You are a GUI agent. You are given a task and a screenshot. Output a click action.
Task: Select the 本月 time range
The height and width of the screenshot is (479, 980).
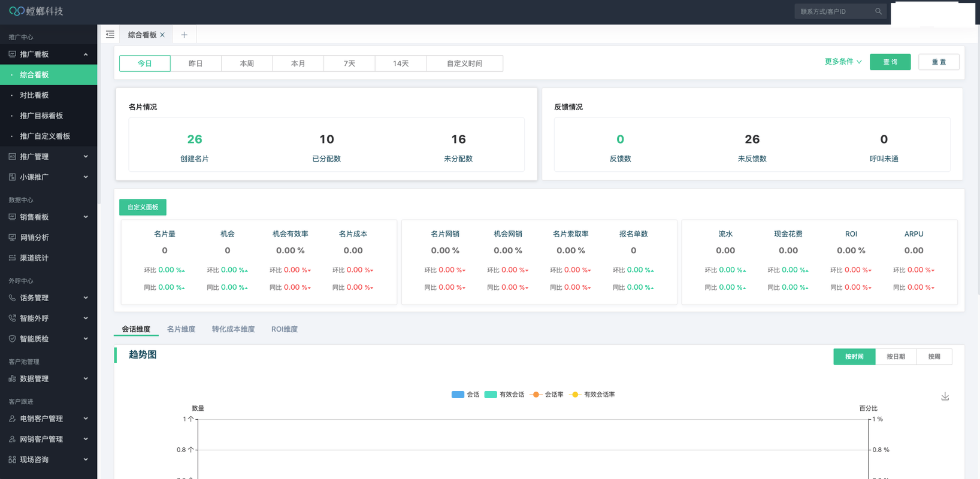tap(298, 63)
